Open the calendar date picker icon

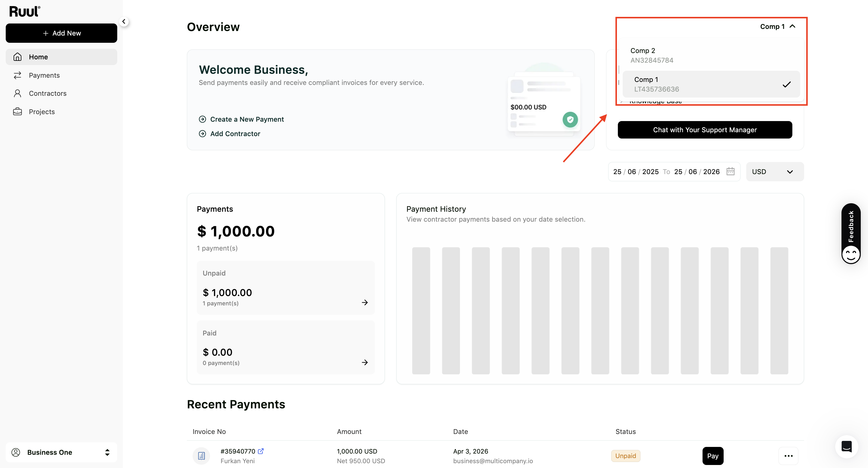click(730, 171)
